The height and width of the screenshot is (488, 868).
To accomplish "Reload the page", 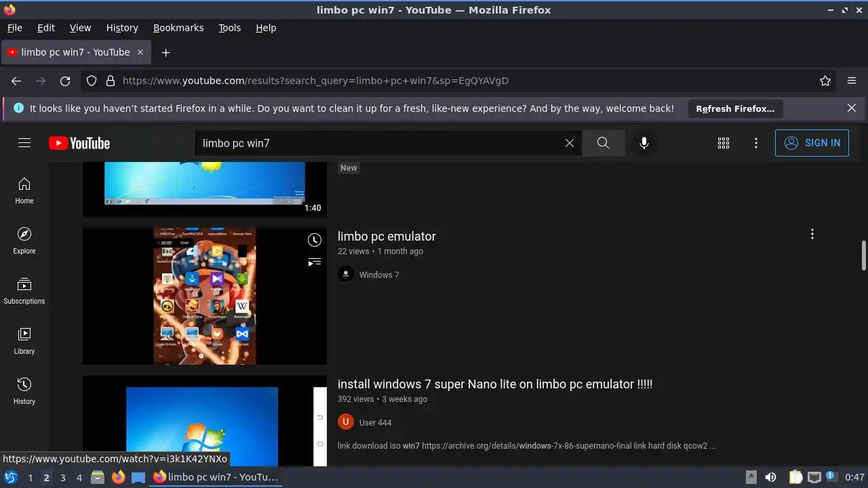I will tap(65, 81).
